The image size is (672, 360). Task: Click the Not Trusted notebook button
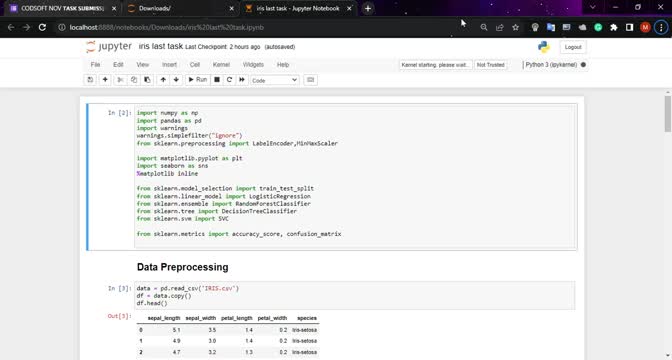pos(491,65)
